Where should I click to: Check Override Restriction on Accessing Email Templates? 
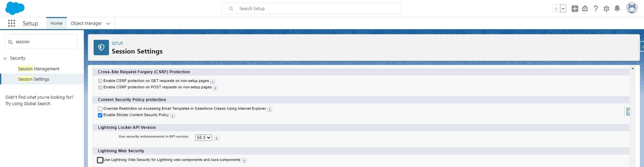click(100, 109)
